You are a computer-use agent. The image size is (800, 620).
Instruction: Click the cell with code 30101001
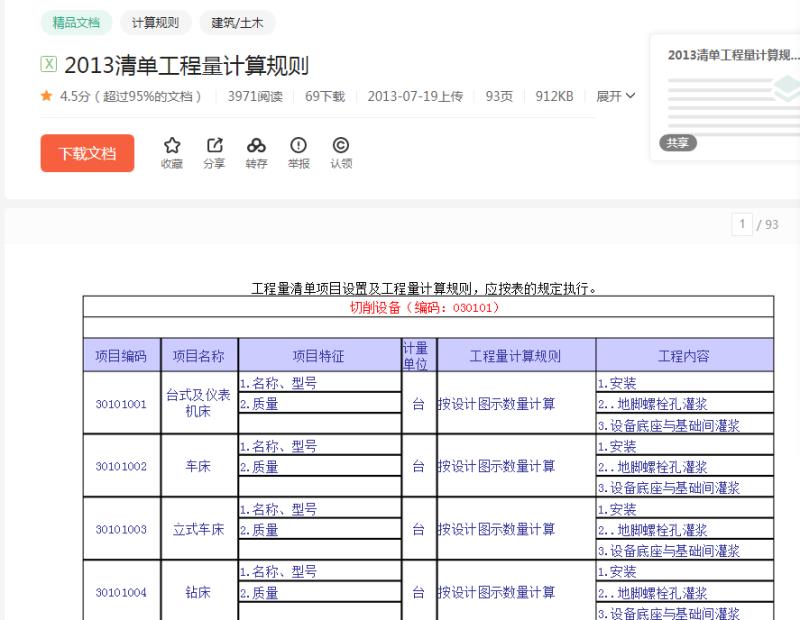point(121,404)
